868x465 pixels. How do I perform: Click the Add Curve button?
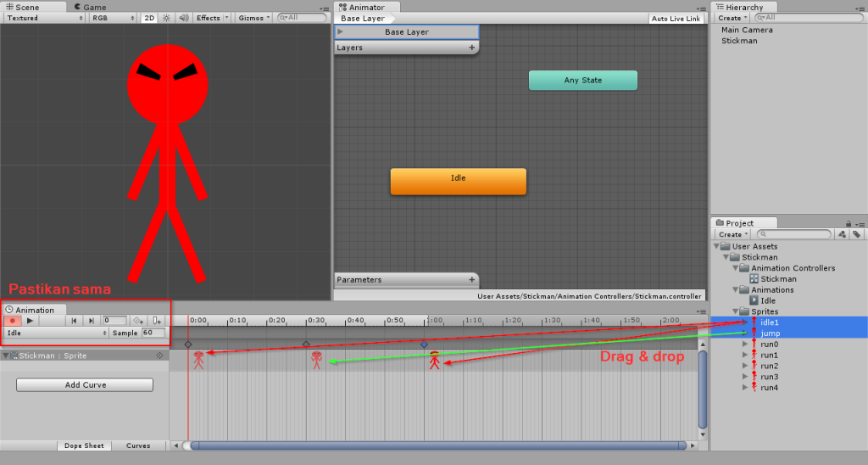[85, 385]
